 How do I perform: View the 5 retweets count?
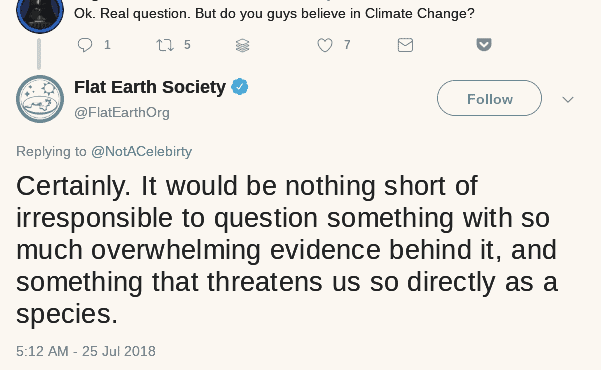pos(187,45)
